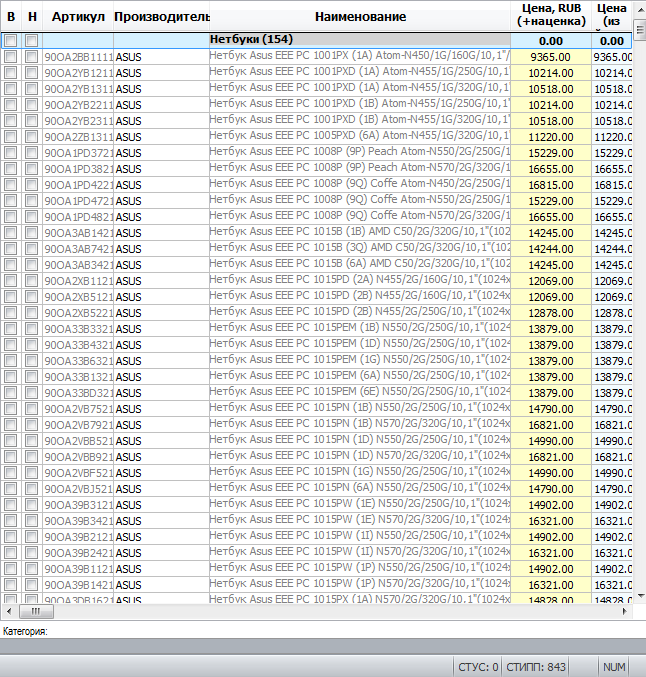Select the 1015PW (1P) N570 netbook name

[360, 583]
